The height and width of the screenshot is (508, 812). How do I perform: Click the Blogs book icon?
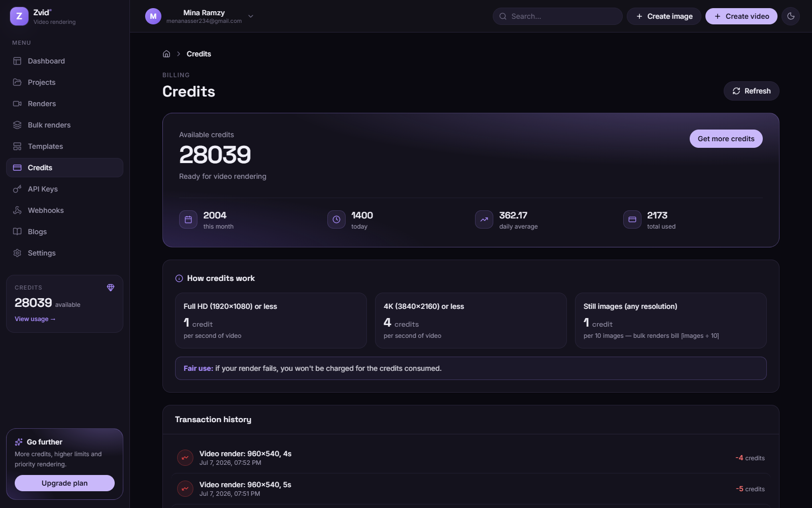click(x=17, y=232)
